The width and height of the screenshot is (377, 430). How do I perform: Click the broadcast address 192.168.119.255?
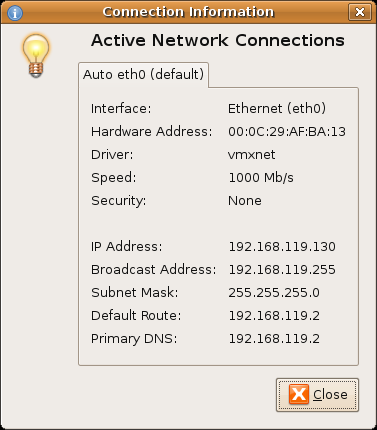click(282, 270)
